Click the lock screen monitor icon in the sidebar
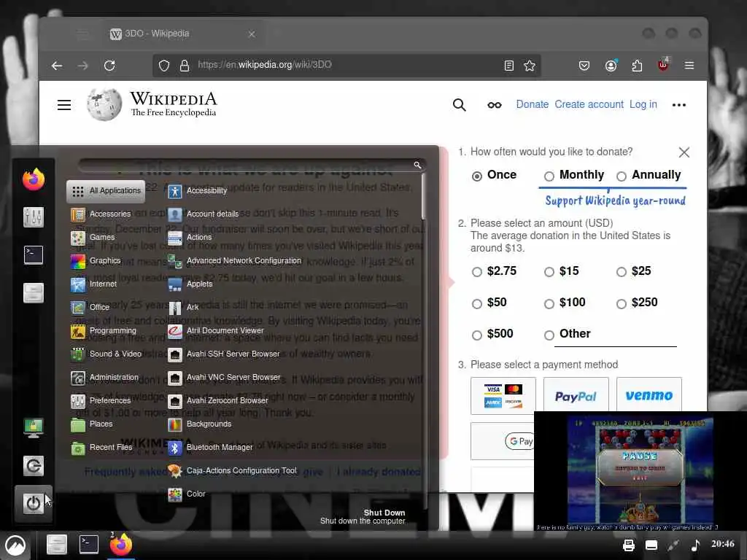This screenshot has width=747, height=560. pos(34,427)
